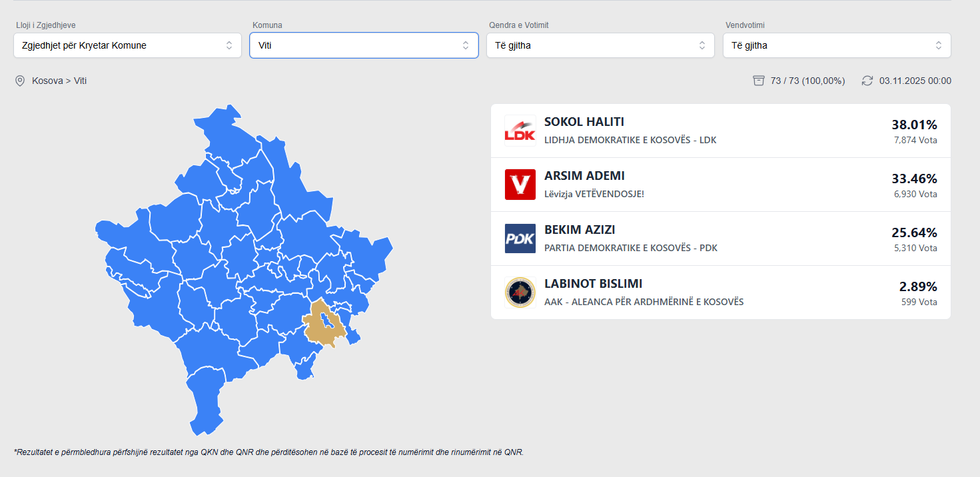Open the Lloji i Zgjedhjeve dropdown
Viewport: 980px width, 477px height.
pos(128,45)
